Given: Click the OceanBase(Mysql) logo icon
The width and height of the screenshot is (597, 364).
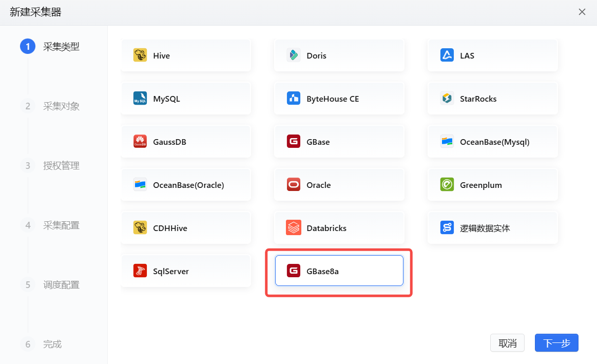Looking at the screenshot, I should coord(447,141).
